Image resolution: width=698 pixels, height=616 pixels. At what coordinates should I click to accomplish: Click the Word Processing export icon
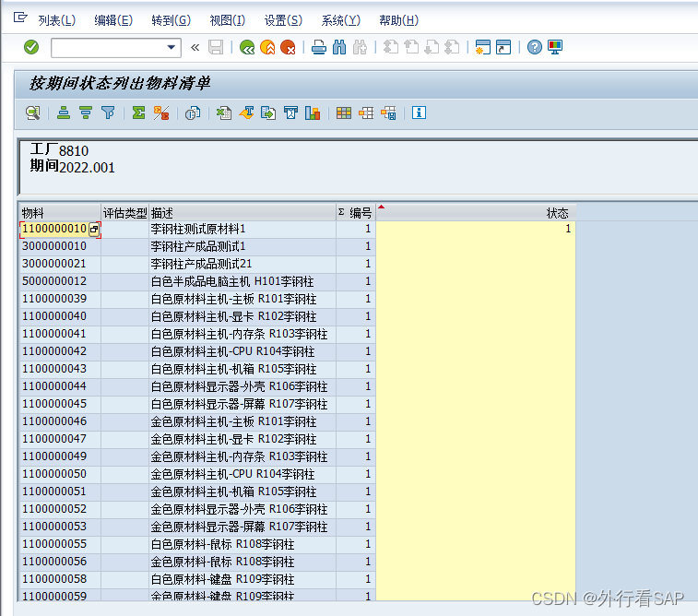(246, 113)
